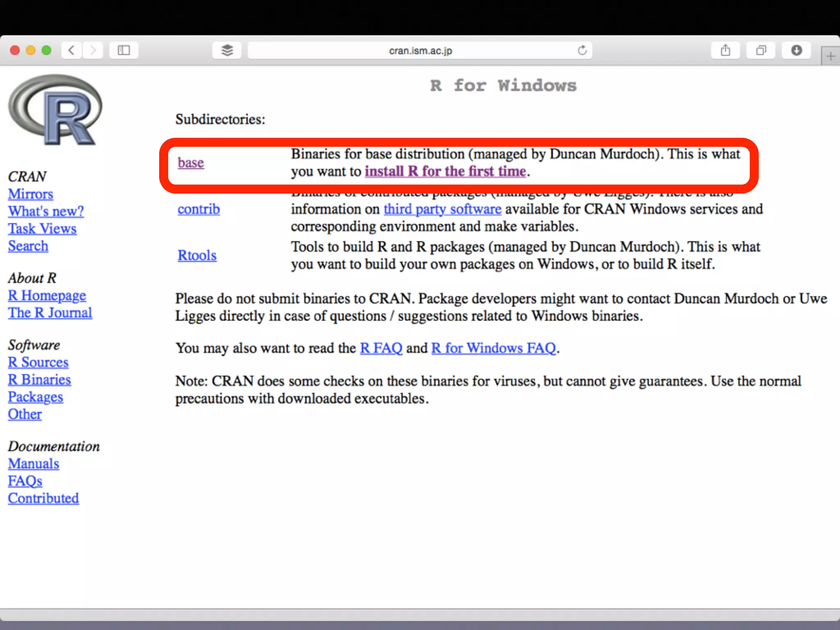This screenshot has height=630, width=840.
Task: Open the Share button in toolbar
Action: 725,50
